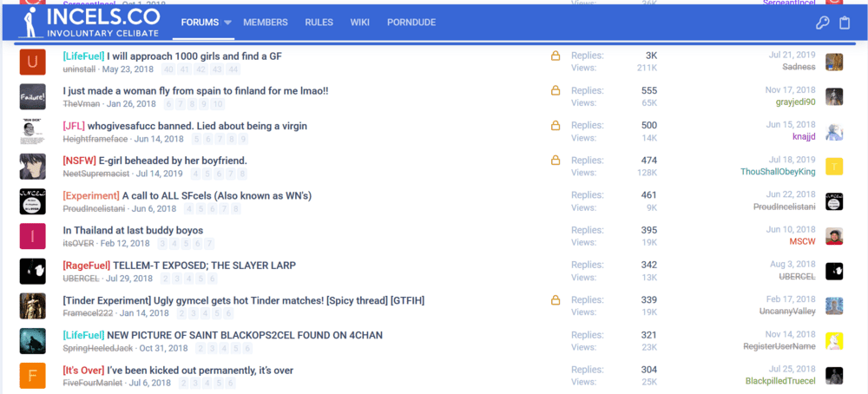Expand the Forums dropdown arrow

227,23
